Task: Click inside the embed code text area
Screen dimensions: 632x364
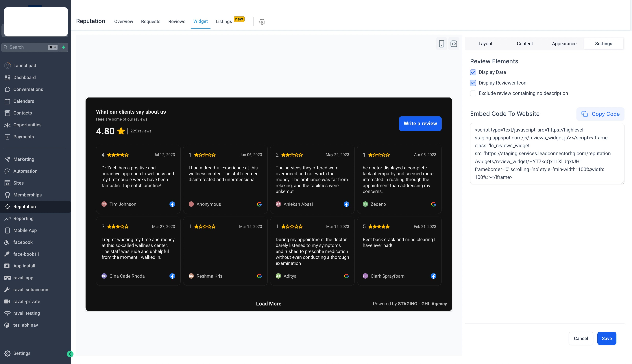Action: 547,153
